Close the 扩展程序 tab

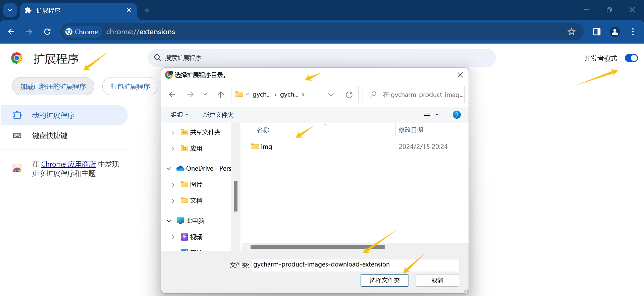point(129,10)
